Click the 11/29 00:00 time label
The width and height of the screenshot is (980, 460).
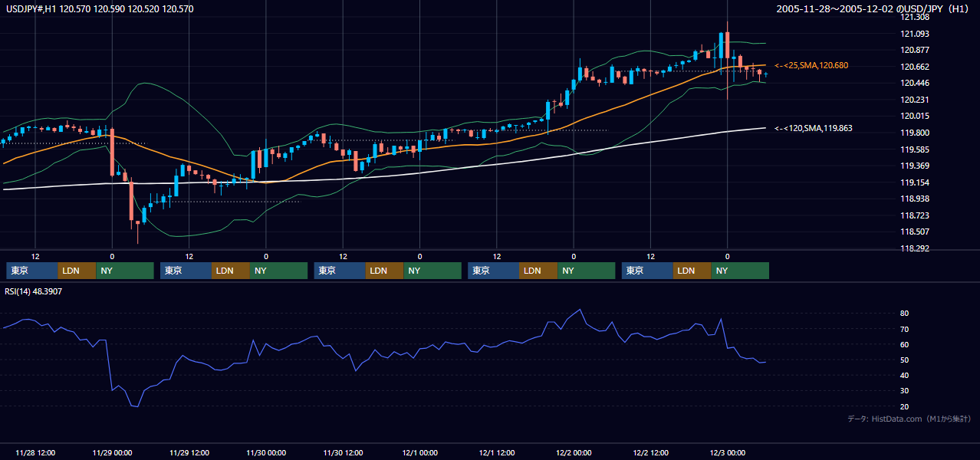tap(112, 452)
